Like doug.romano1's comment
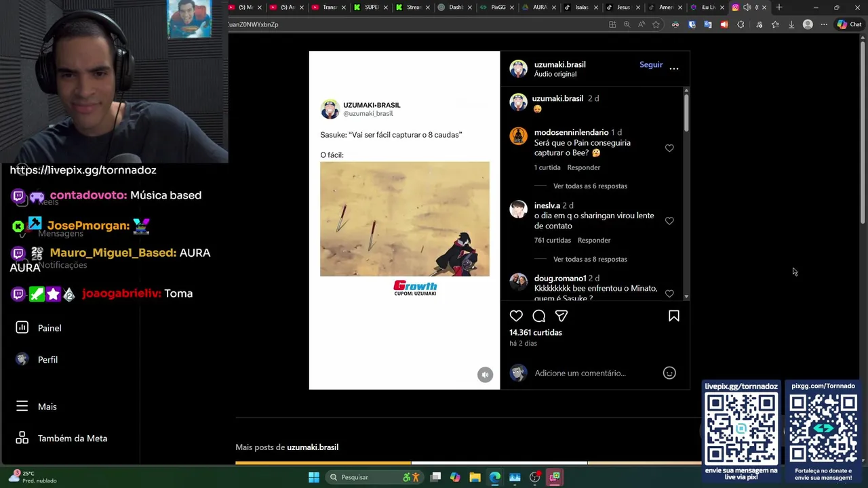This screenshot has height=488, width=868. point(669,293)
